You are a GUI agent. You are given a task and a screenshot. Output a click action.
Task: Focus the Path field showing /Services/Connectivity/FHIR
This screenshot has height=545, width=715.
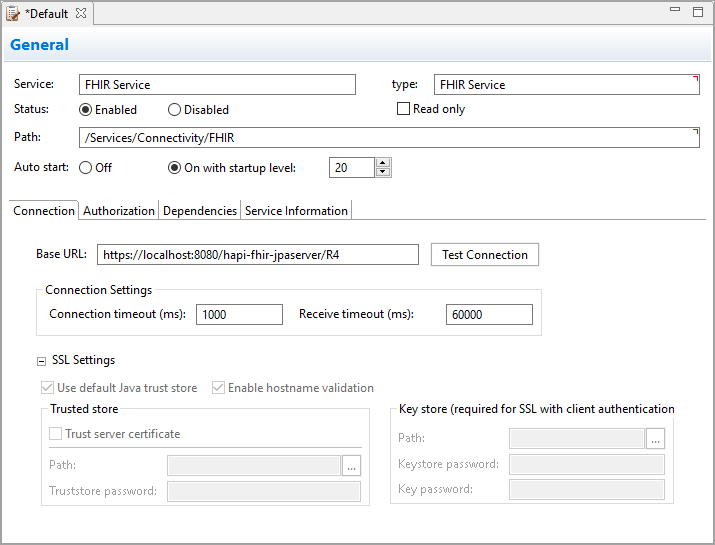coord(388,138)
